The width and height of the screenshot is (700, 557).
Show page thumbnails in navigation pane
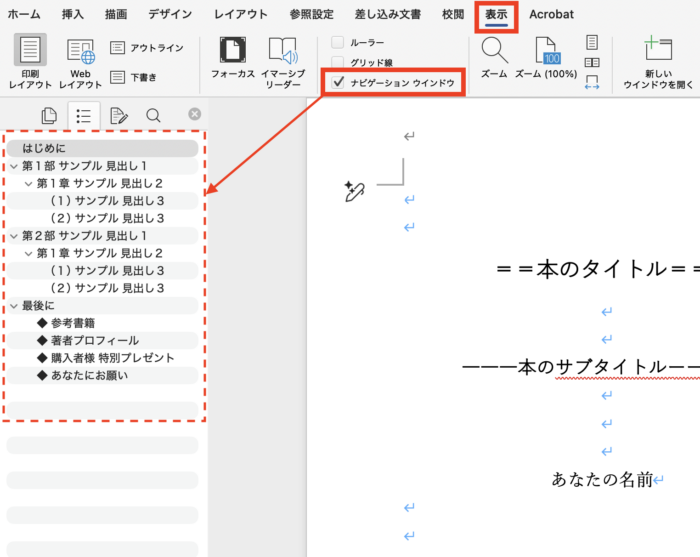49,116
